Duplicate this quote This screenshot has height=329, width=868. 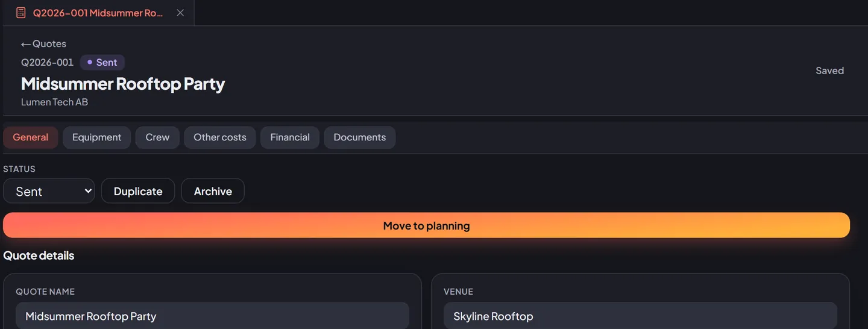coord(138,191)
